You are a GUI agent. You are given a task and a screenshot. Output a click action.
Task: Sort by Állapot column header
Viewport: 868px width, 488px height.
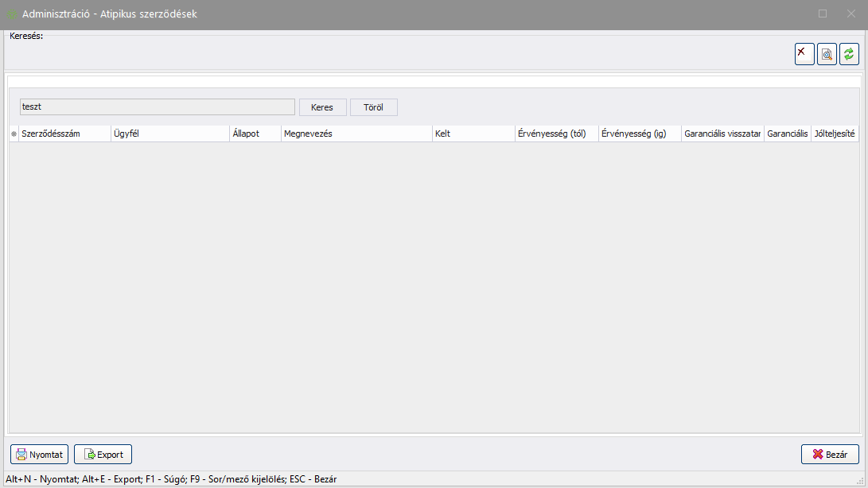tap(255, 134)
